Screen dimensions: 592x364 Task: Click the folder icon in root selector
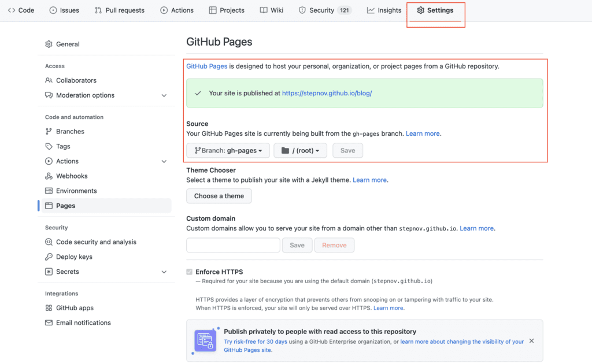pyautogui.click(x=286, y=150)
